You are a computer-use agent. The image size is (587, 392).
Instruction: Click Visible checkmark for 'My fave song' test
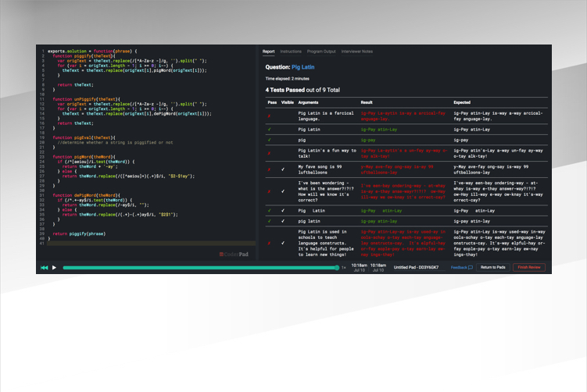click(283, 169)
